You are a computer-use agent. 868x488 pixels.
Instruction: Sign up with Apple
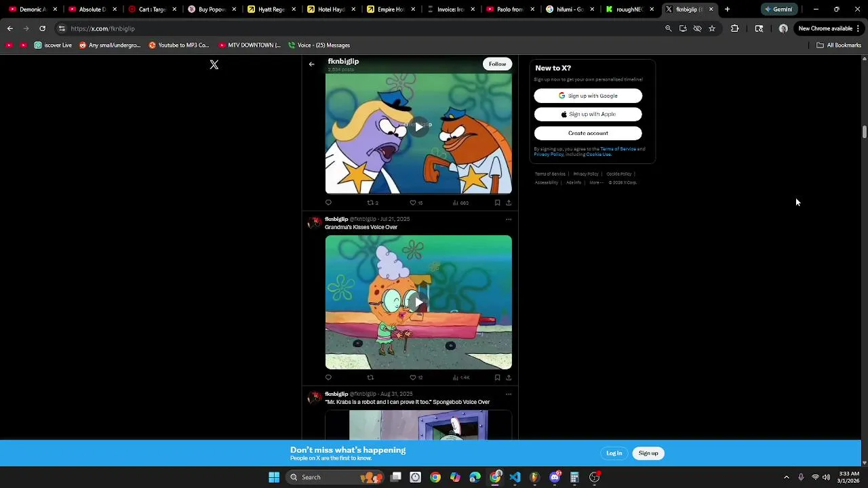(588, 115)
